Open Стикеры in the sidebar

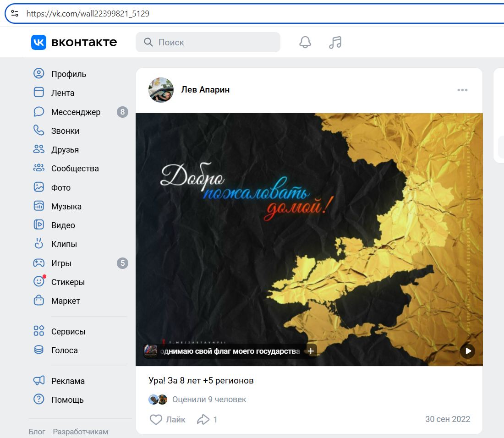click(68, 282)
